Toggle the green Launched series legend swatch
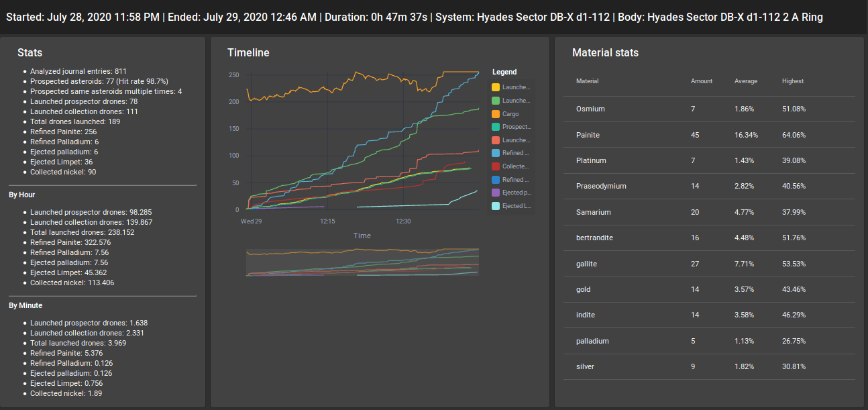The width and height of the screenshot is (868, 410). click(496, 100)
